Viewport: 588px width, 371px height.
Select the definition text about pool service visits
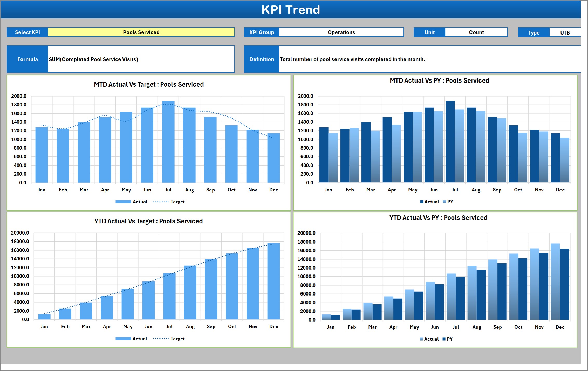352,59
